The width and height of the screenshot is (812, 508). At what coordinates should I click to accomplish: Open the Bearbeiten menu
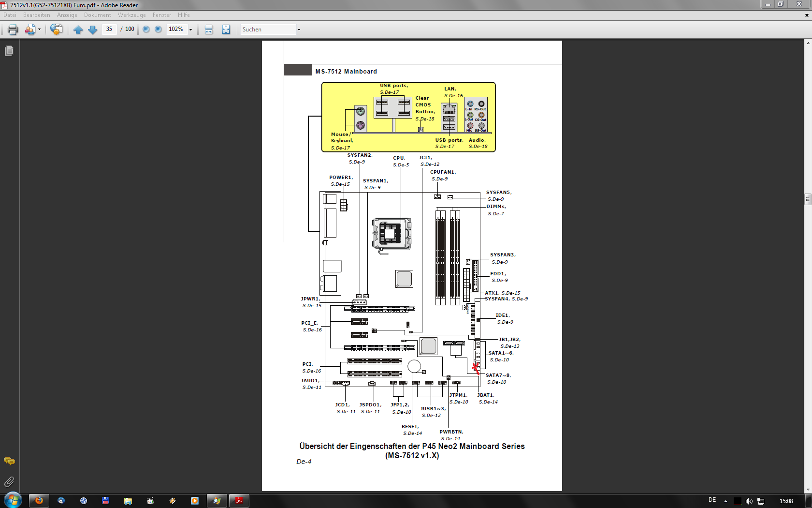(x=37, y=15)
